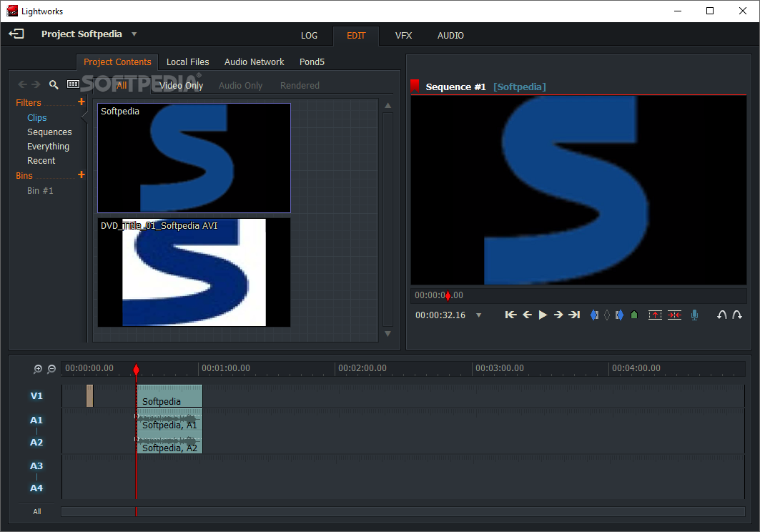Screen dimensions: 760x532
Task: Click the browser back arrow icon
Action: click(x=22, y=84)
